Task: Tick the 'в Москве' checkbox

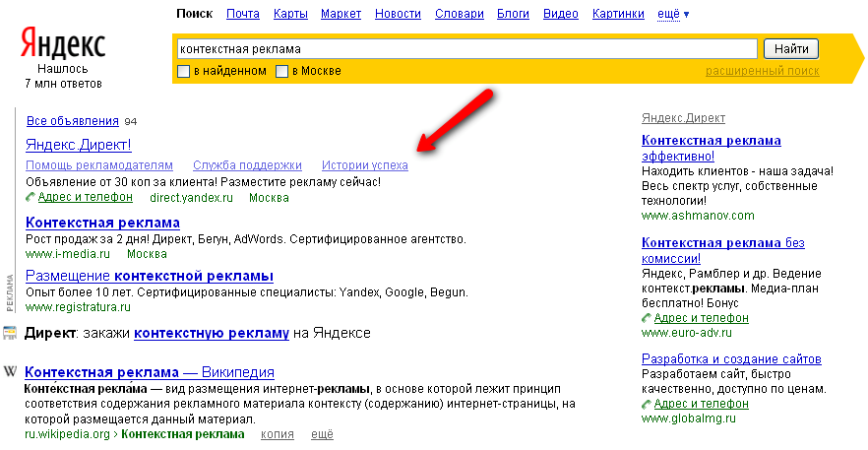Action: click(281, 71)
